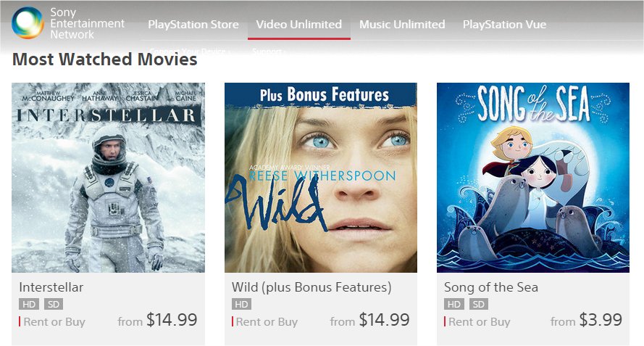Choose Rent or Buy for Wild
The height and width of the screenshot is (346, 644).
click(267, 322)
